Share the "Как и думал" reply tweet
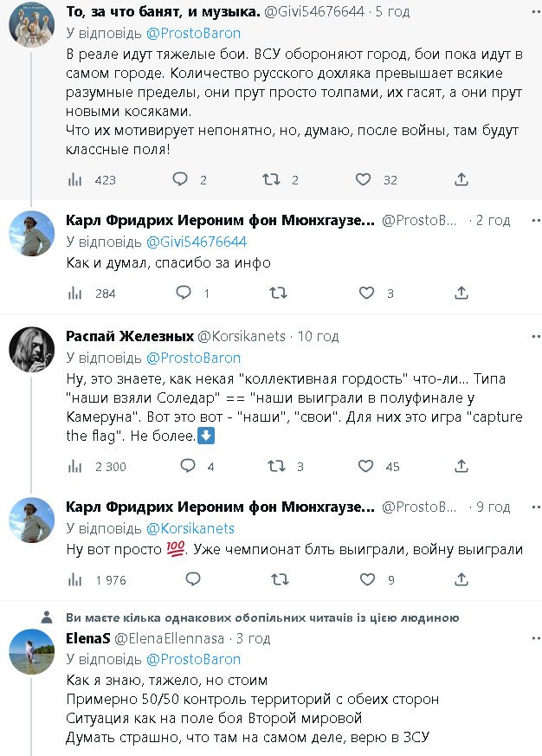The height and width of the screenshot is (756, 542). click(x=461, y=293)
